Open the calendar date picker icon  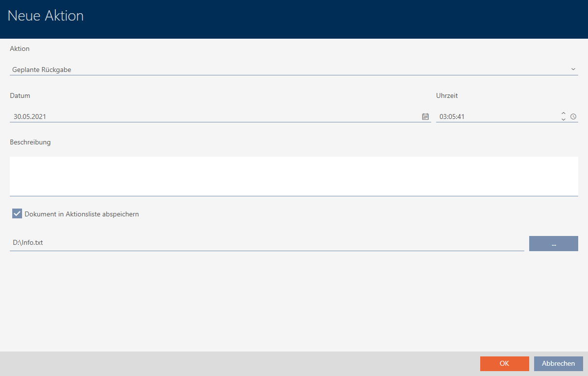click(425, 117)
